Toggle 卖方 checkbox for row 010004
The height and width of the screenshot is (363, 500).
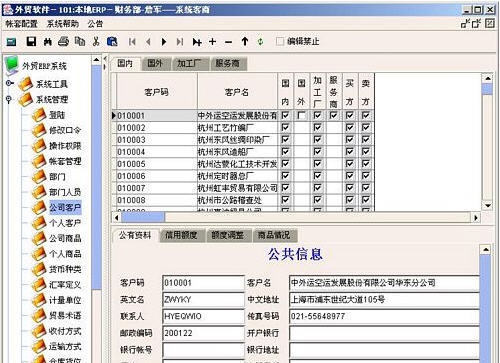click(366, 152)
